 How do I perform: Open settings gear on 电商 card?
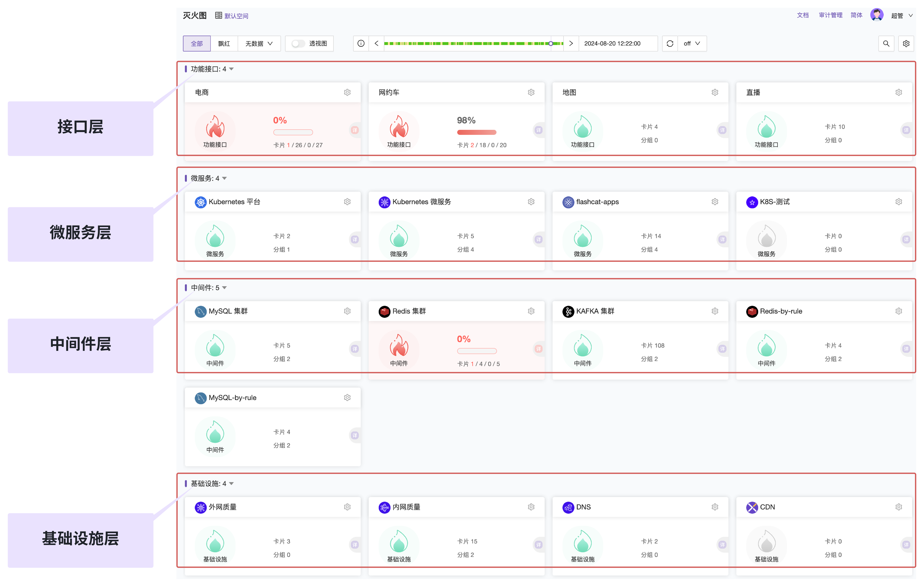tap(347, 93)
